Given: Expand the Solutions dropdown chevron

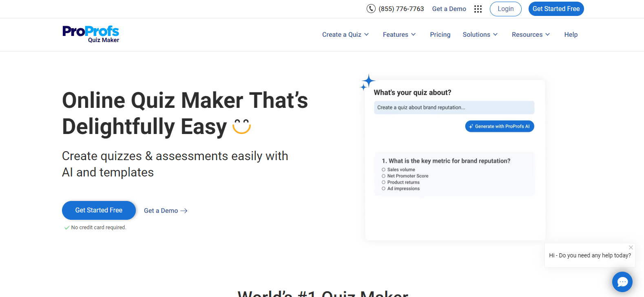Looking at the screenshot, I should [x=496, y=35].
